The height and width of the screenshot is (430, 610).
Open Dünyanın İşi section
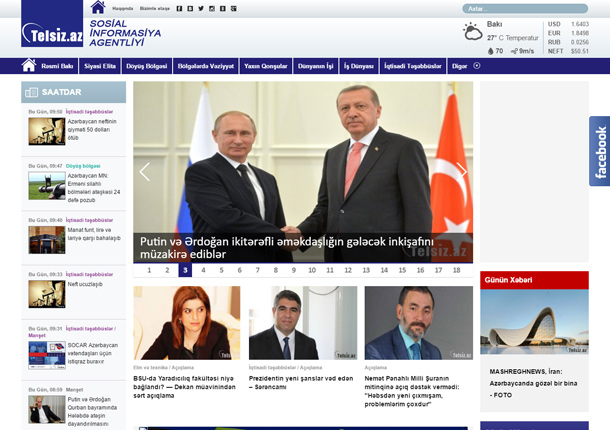315,66
